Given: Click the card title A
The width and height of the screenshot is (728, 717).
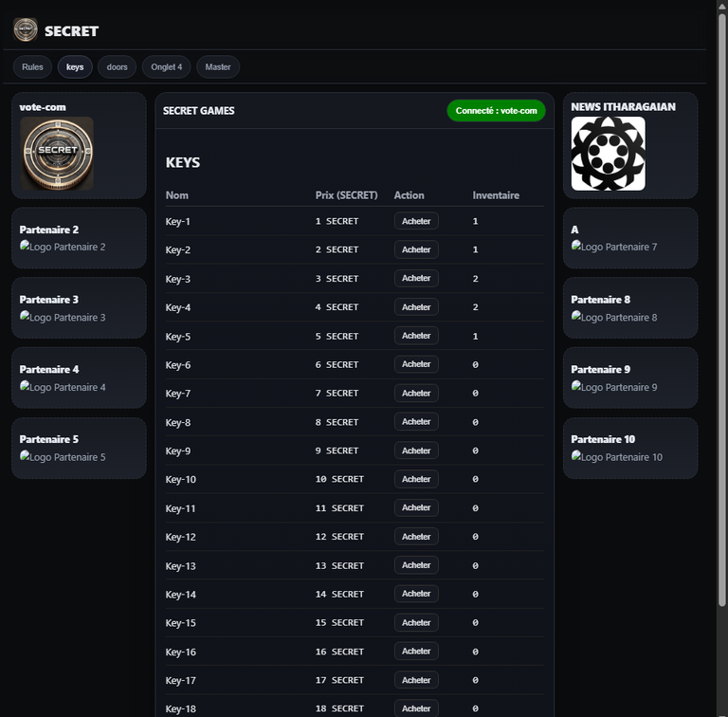Looking at the screenshot, I should click(574, 230).
